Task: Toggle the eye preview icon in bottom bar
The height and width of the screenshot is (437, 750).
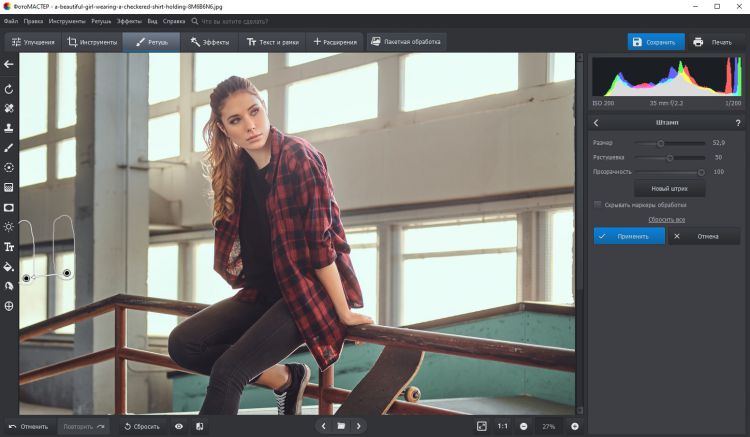Action: click(179, 426)
